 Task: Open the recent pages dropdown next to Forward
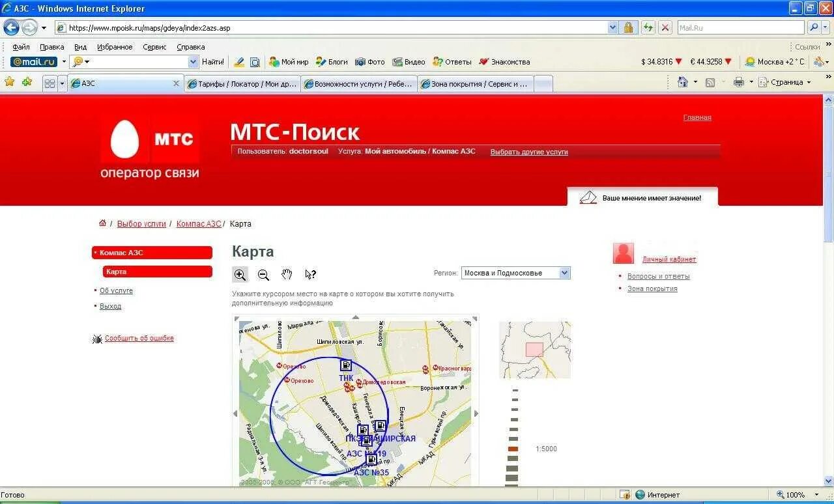pos(44,27)
